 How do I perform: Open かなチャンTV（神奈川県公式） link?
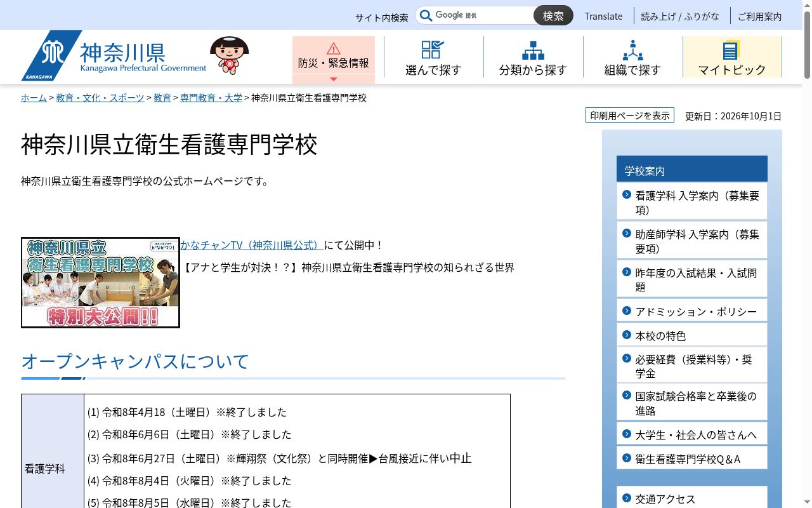click(x=252, y=245)
